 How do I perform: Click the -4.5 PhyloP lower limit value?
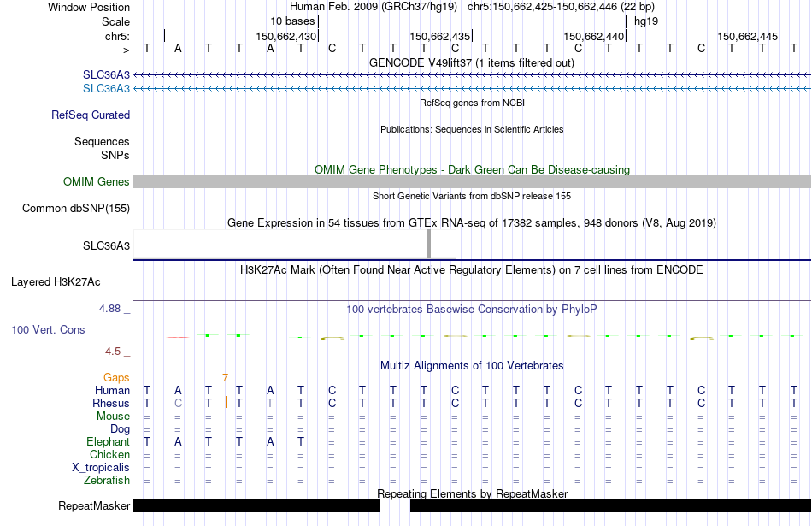click(x=111, y=352)
